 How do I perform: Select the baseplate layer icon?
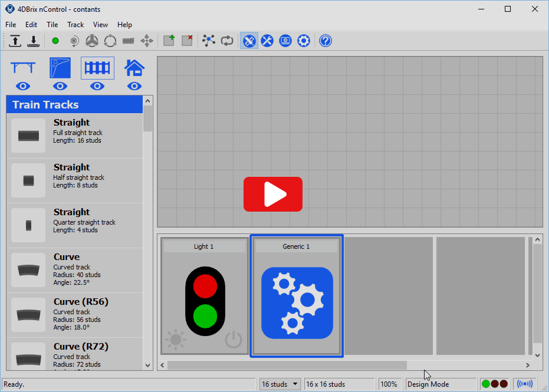pos(60,68)
